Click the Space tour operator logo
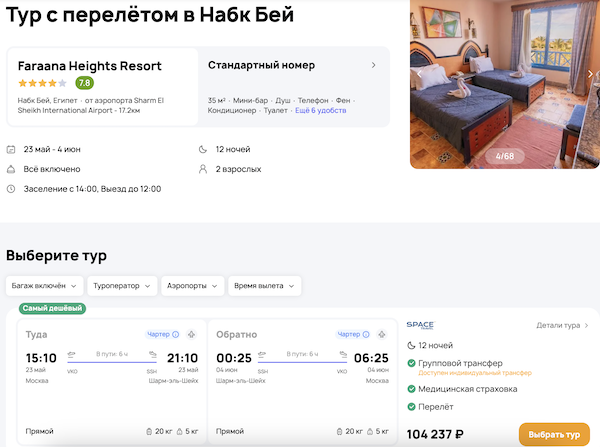This screenshot has width=600, height=447. point(420,325)
